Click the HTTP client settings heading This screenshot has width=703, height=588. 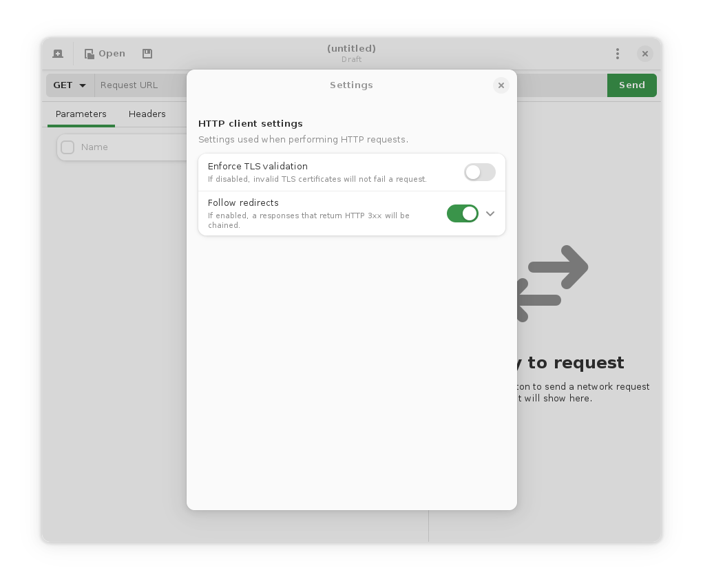click(x=250, y=124)
